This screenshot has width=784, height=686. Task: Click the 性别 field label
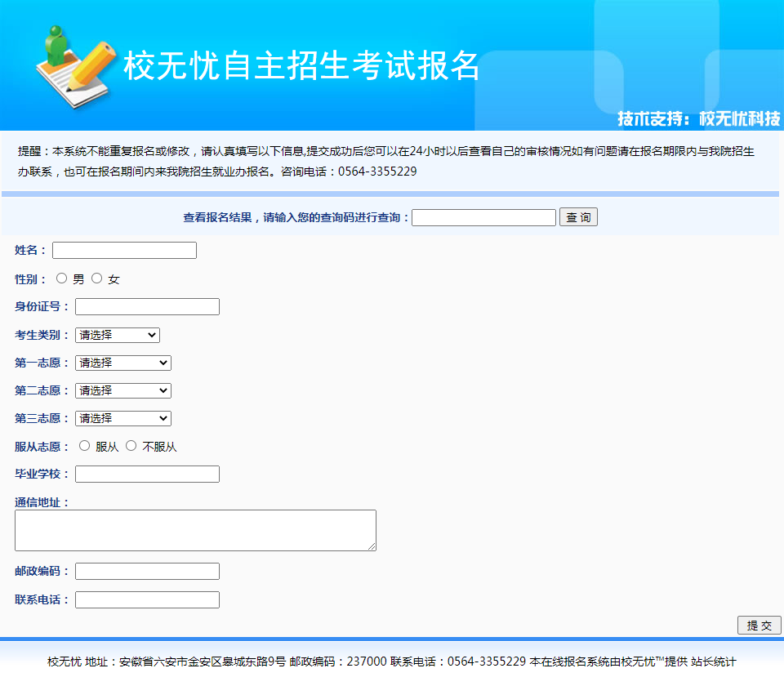pos(30,279)
